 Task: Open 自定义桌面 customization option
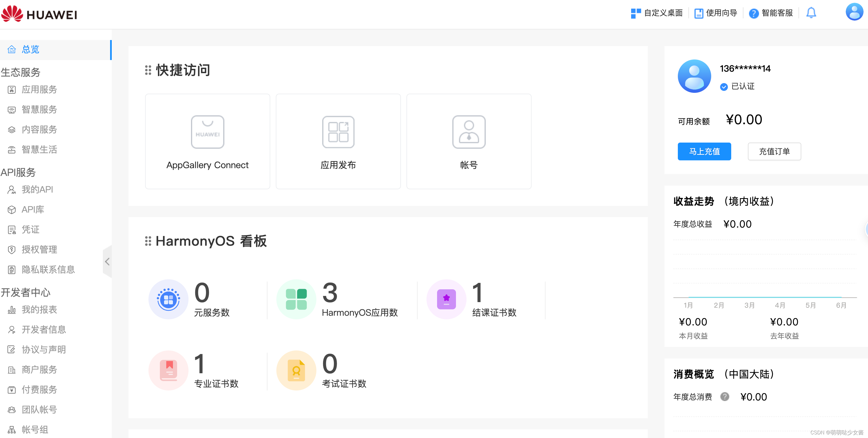657,13
